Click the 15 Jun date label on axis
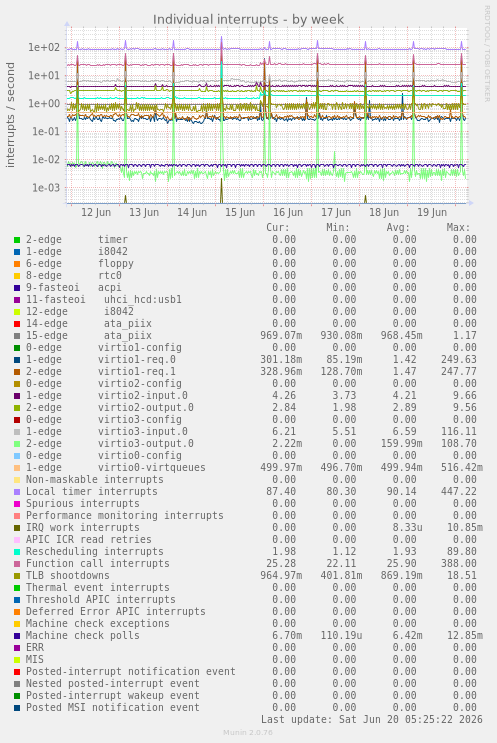The width and height of the screenshot is (497, 743). 240,212
